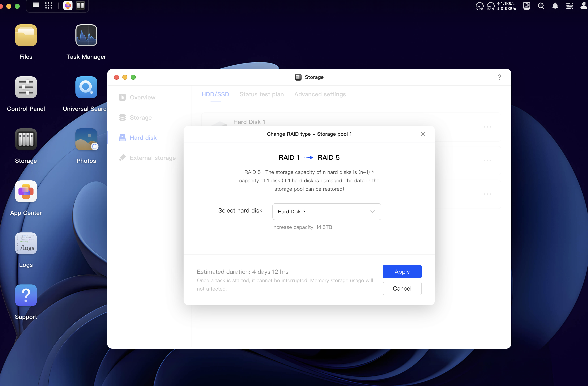
Task: Open the more options menu of the second disk card
Action: click(x=487, y=160)
